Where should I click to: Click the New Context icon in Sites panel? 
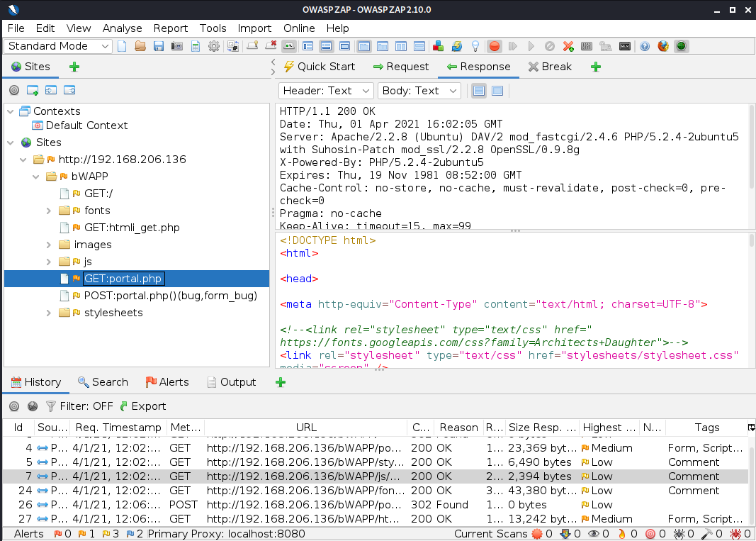[33, 90]
